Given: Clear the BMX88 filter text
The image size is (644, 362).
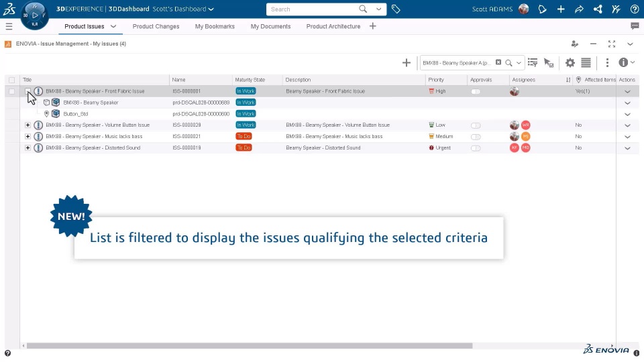Looking at the screenshot, I should click(x=498, y=62).
